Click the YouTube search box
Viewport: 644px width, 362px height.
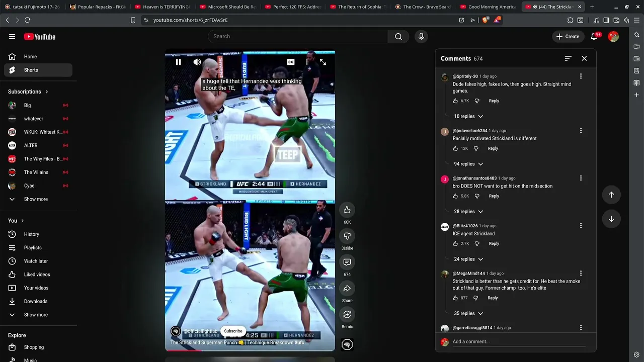pyautogui.click(x=298, y=36)
